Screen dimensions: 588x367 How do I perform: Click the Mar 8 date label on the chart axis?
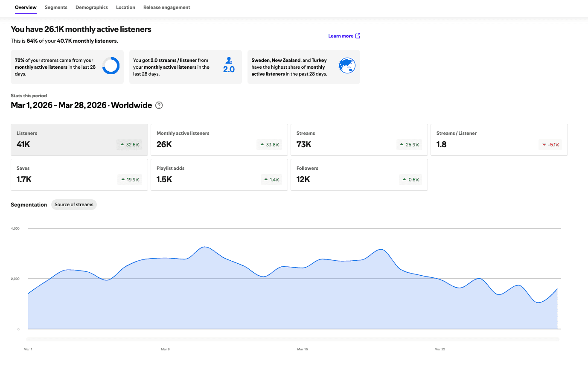click(x=165, y=349)
